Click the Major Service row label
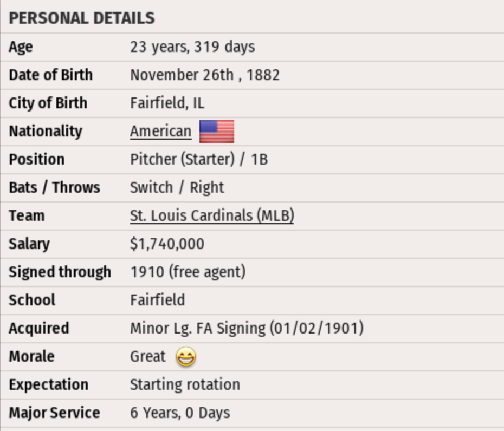This screenshot has height=431, width=504. 54,413
